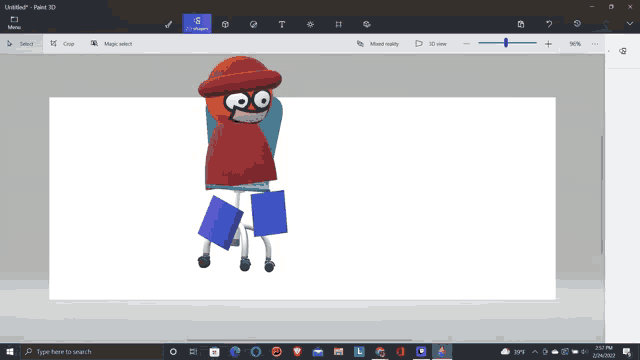Open the 3D library icon
The image size is (640, 360).
coord(367,24)
